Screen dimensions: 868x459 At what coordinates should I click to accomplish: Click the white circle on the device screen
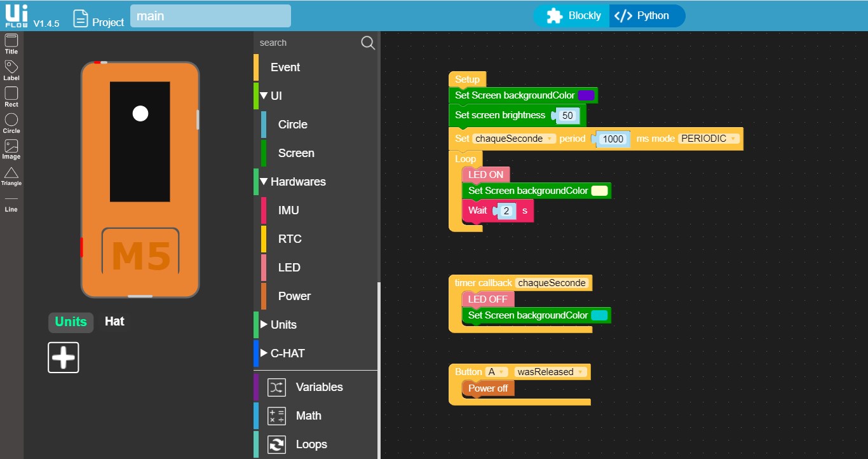click(140, 113)
